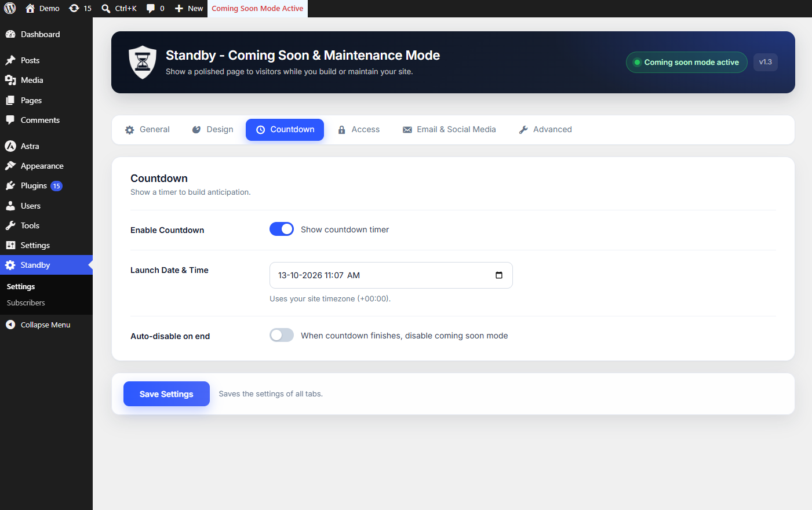812x510 pixels.
Task: Click the Plugins plug icon
Action: 10,185
